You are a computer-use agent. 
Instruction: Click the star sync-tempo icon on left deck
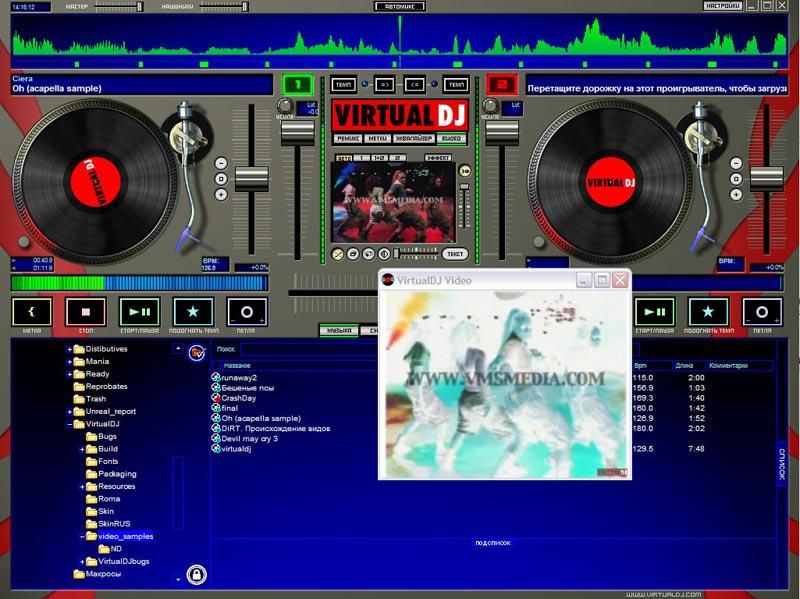(193, 312)
